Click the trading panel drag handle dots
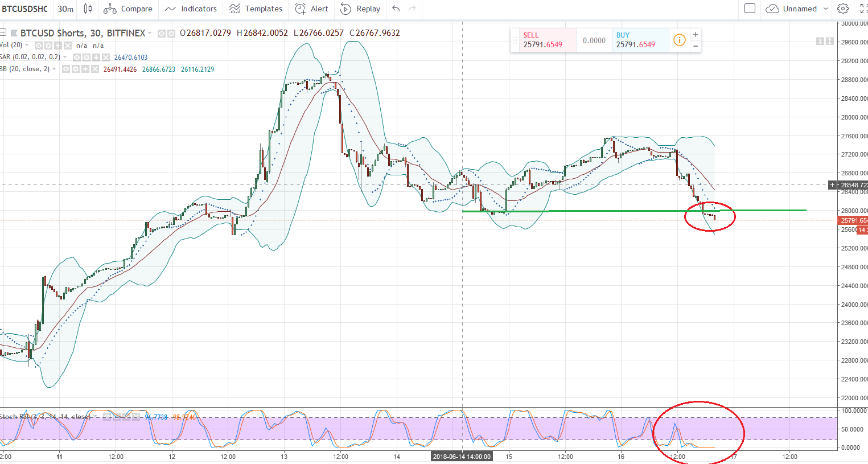This screenshot has height=464, width=868. click(515, 40)
